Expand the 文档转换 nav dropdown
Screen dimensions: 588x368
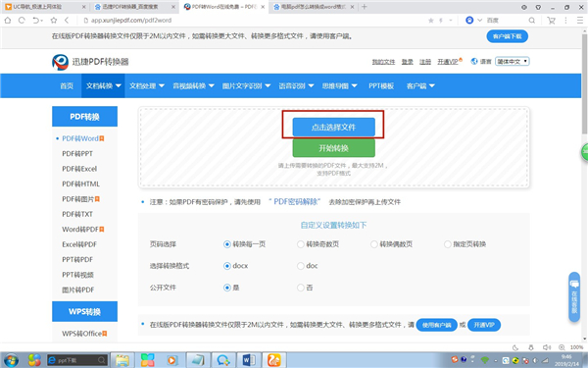tap(103, 86)
